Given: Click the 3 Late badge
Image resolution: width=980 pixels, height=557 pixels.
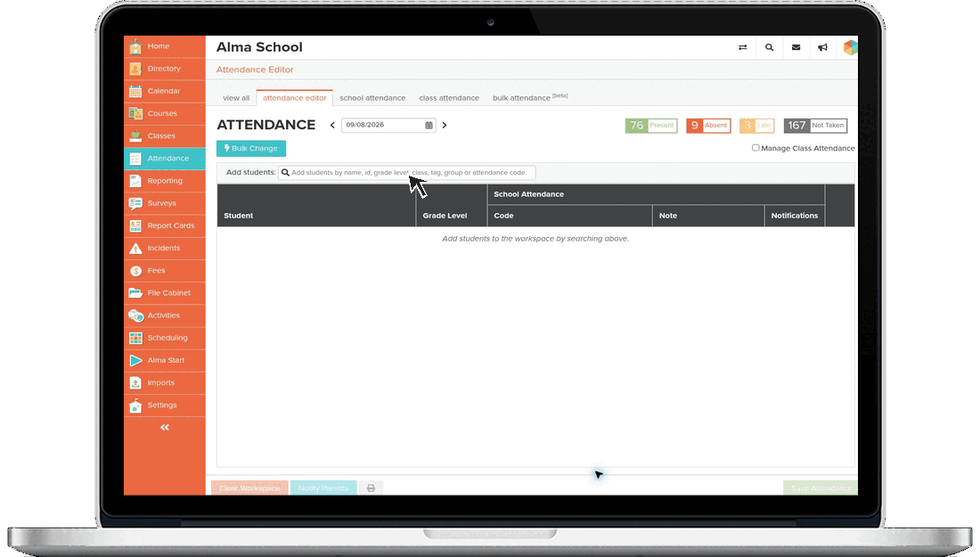Looking at the screenshot, I should (757, 126).
